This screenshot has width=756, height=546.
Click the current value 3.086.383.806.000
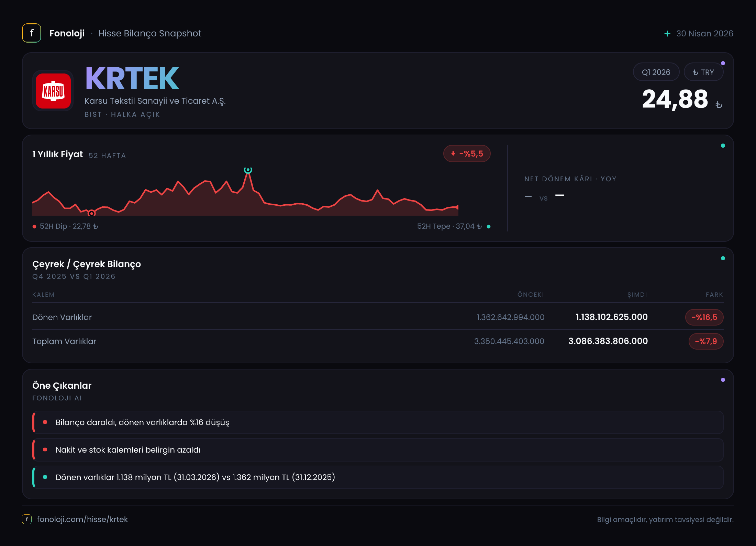click(x=608, y=341)
